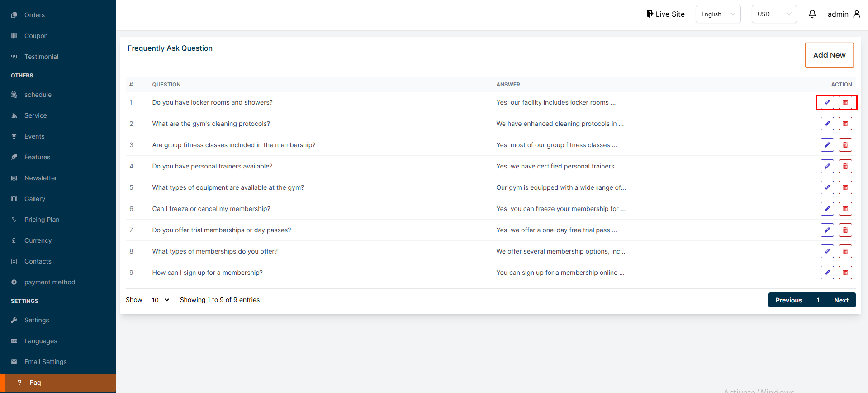Delete the gym's cleaning protocols question
The image size is (868, 393).
pyautogui.click(x=845, y=124)
